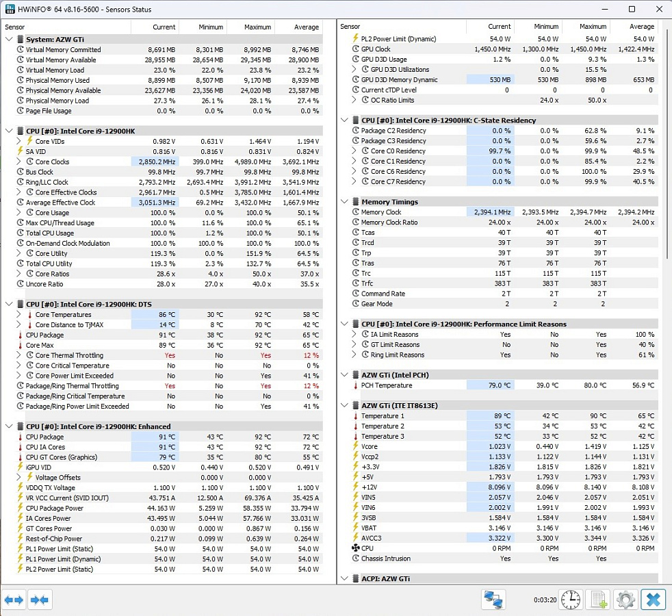The width and height of the screenshot is (672, 616).
Task: Expand the Core Temperatures row
Action: (19, 314)
